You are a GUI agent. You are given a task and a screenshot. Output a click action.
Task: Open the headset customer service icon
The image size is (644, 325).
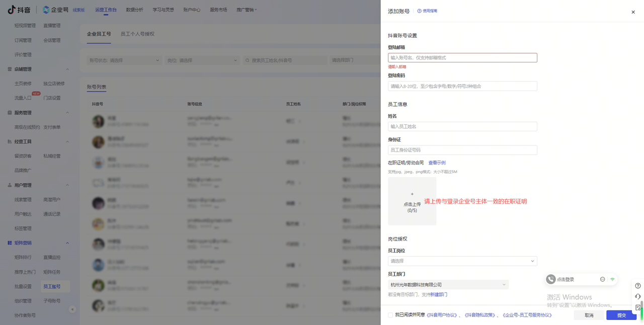(x=638, y=296)
